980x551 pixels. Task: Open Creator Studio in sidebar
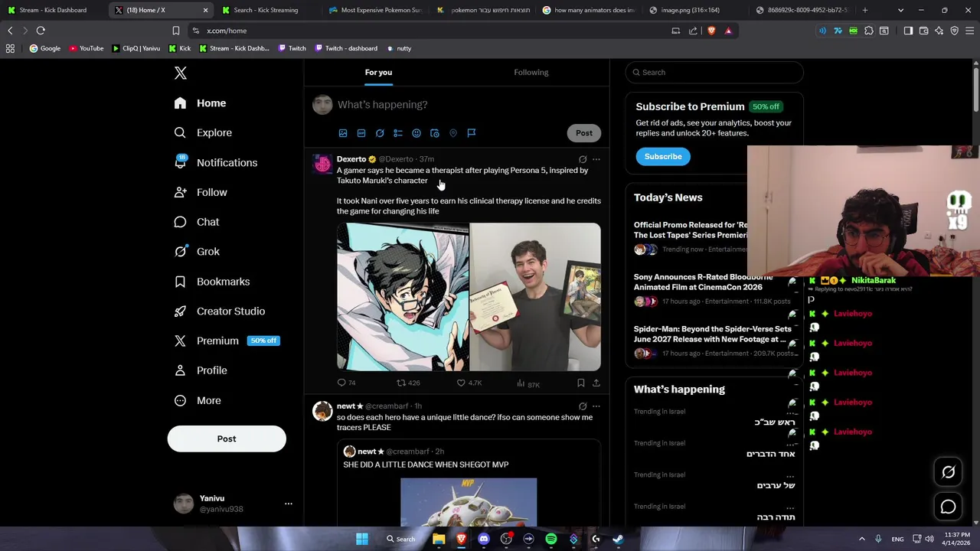(220, 311)
